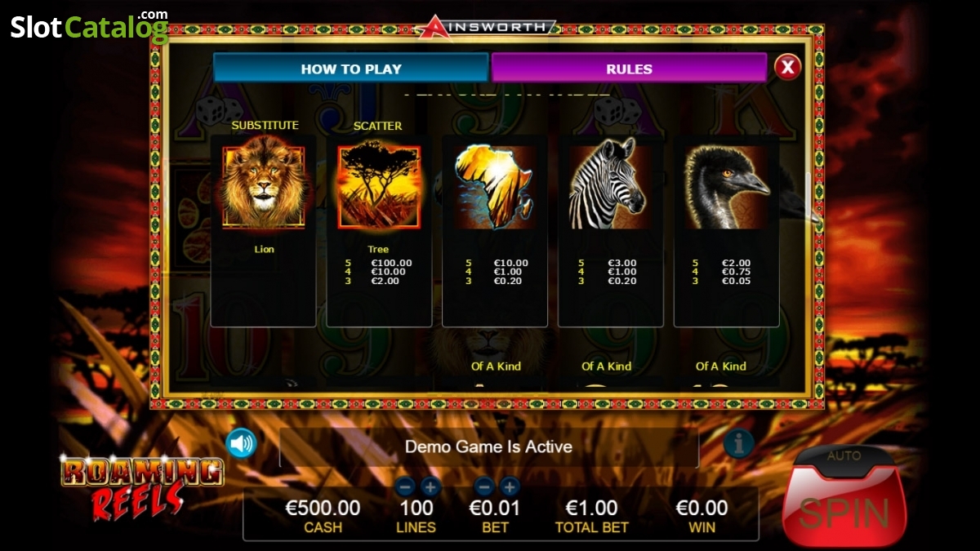Close the paytable with the red X
The width and height of the screenshot is (980, 551).
point(787,67)
